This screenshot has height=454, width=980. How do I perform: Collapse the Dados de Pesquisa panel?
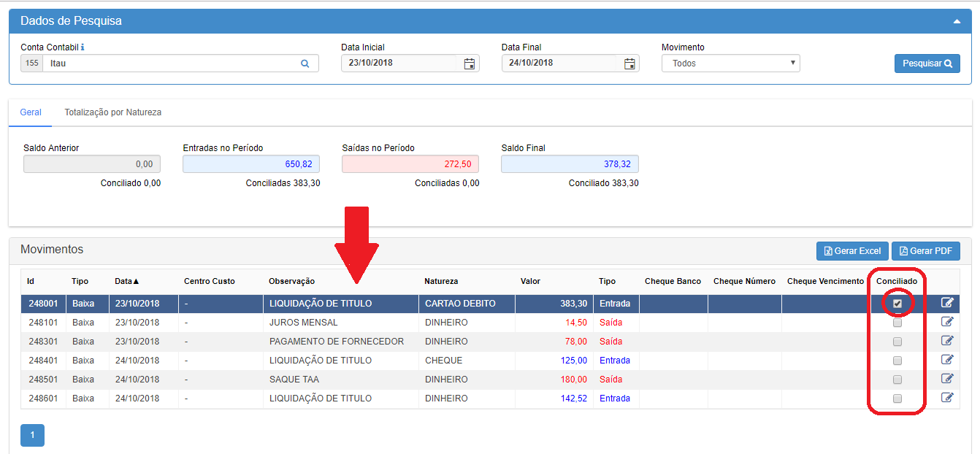[957, 22]
